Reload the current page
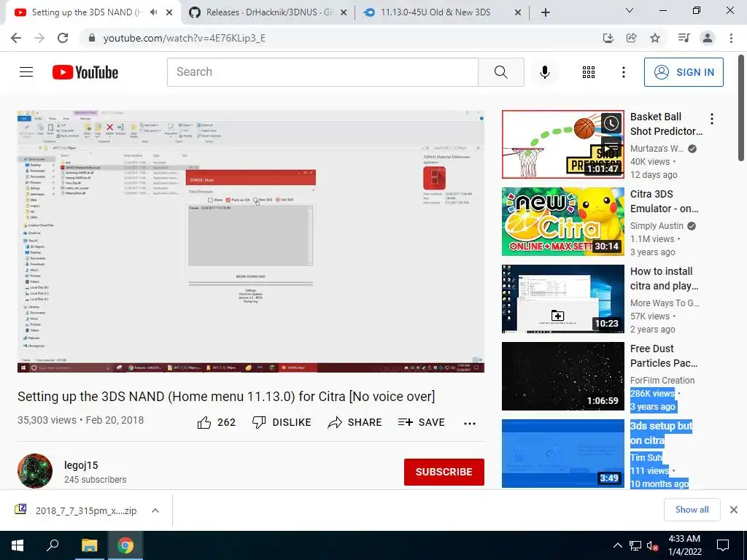The width and height of the screenshot is (747, 560). [x=63, y=38]
